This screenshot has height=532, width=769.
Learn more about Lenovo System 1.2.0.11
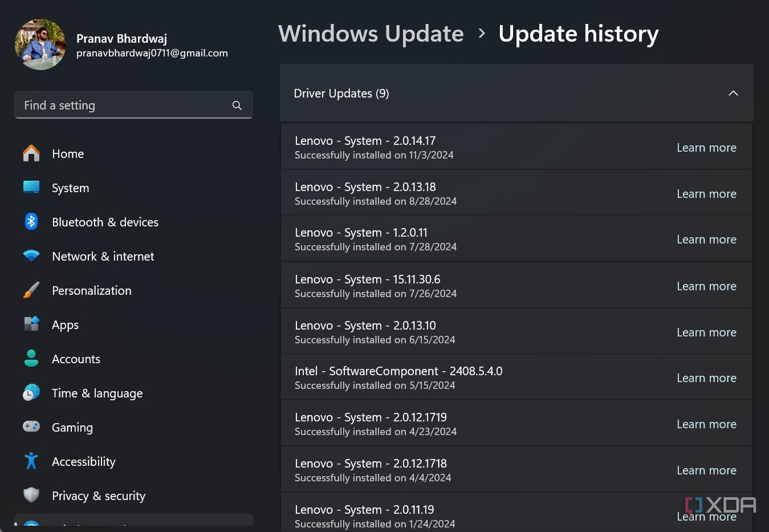(706, 239)
